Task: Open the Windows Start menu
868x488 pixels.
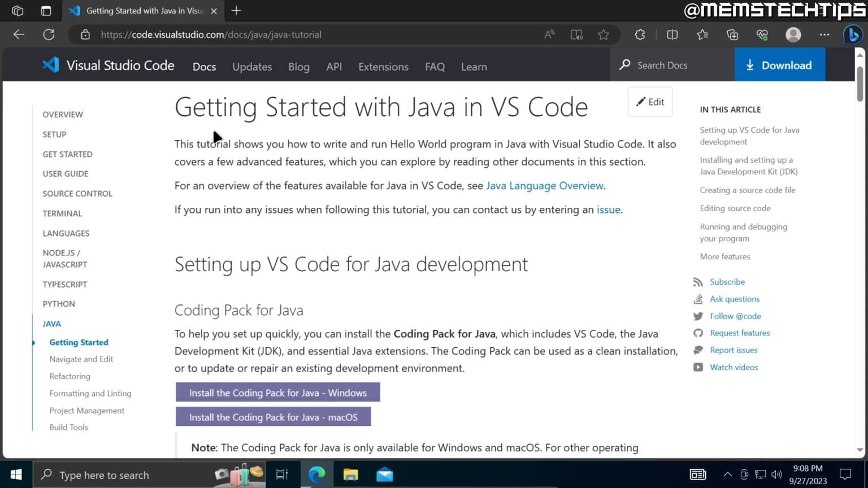Action: (16, 474)
